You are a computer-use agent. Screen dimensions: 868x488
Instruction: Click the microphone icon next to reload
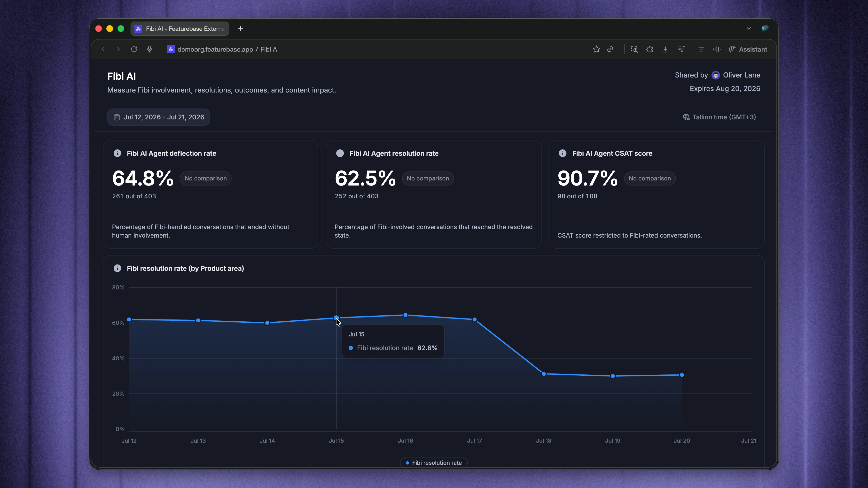[150, 49]
